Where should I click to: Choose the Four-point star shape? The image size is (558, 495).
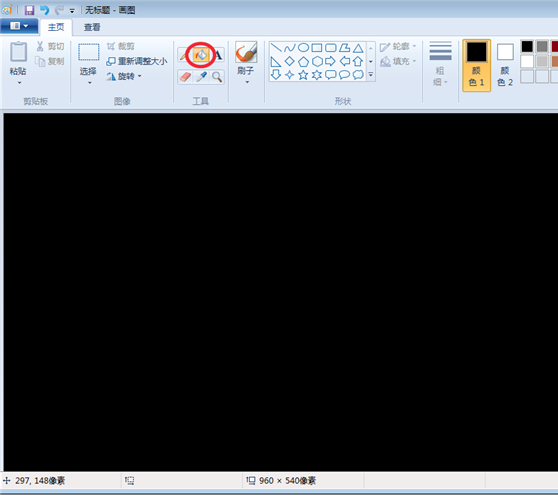coord(290,75)
